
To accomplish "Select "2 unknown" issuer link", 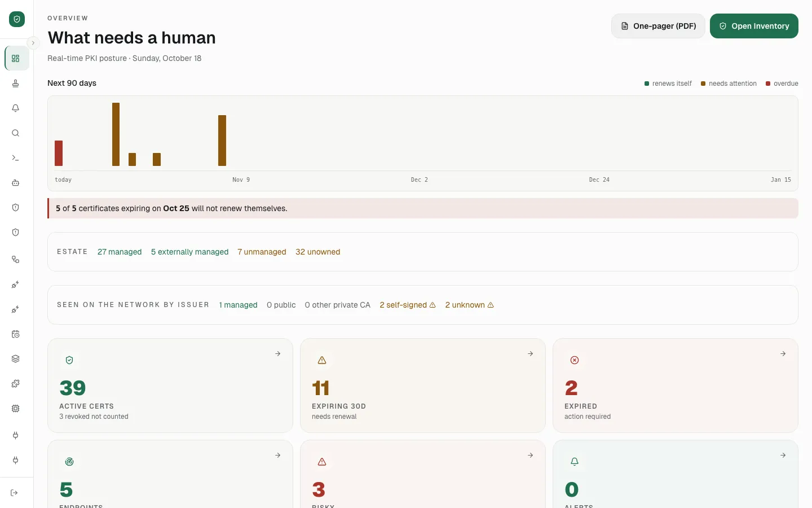I will pos(470,305).
